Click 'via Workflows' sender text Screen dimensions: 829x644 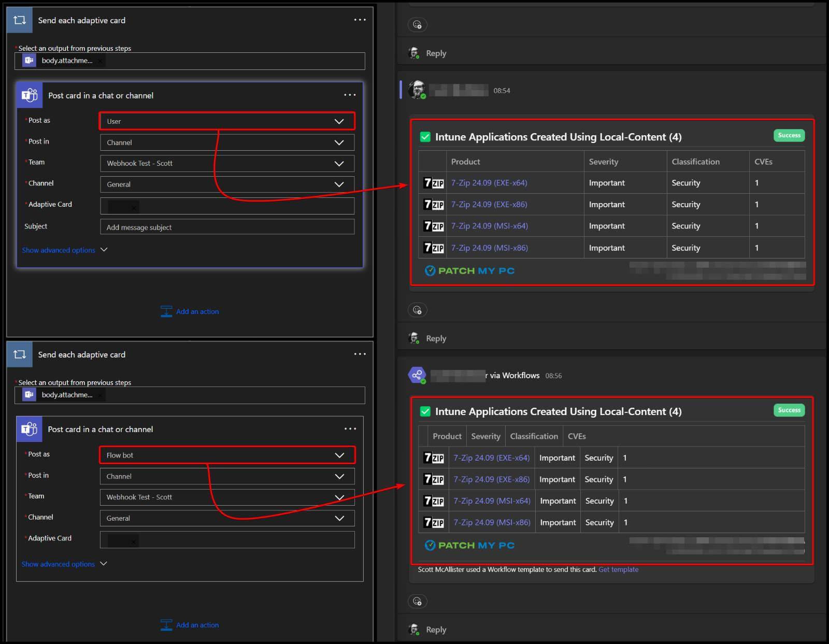point(514,375)
